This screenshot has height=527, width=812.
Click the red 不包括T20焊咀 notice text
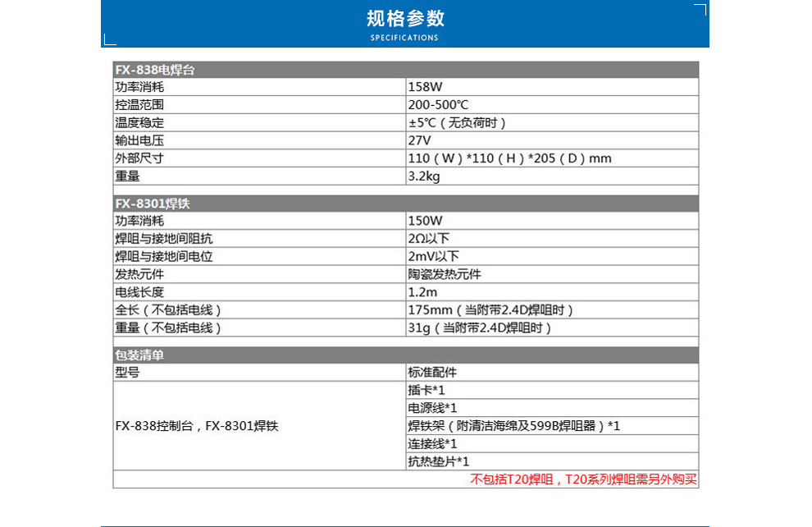tap(583, 479)
